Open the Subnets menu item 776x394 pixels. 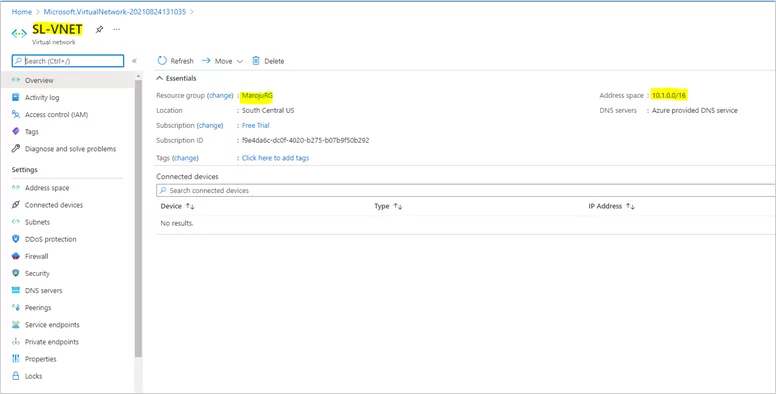point(38,222)
